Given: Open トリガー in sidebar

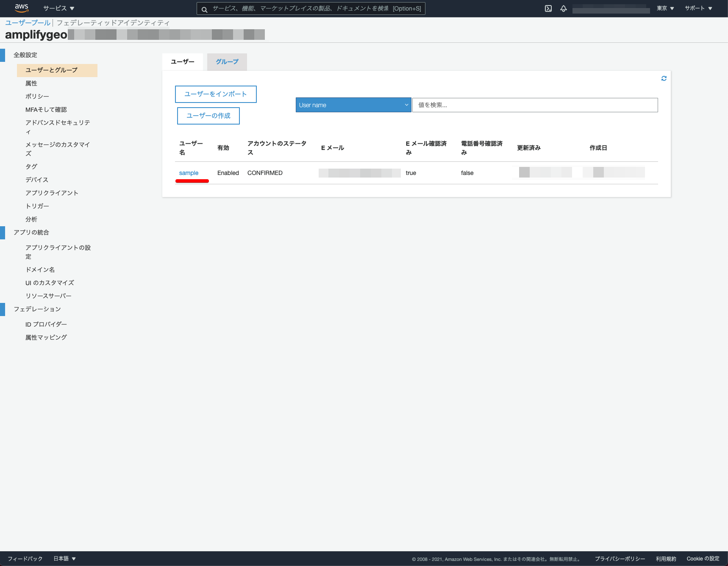Looking at the screenshot, I should pyautogui.click(x=37, y=206).
